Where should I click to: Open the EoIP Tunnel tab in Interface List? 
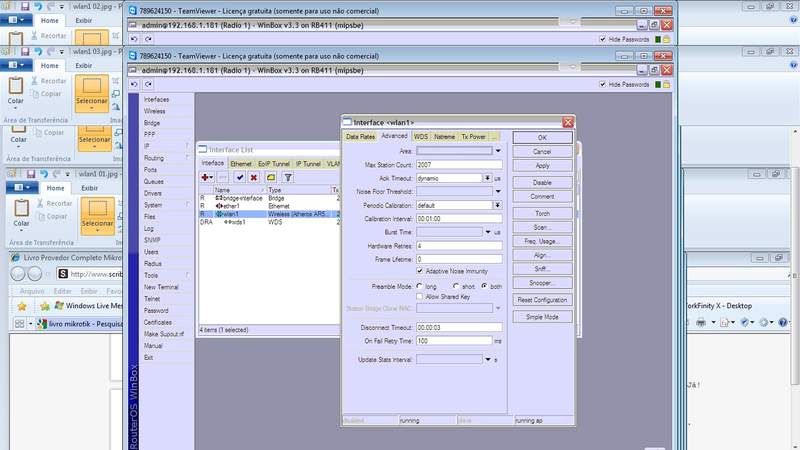pos(273,164)
